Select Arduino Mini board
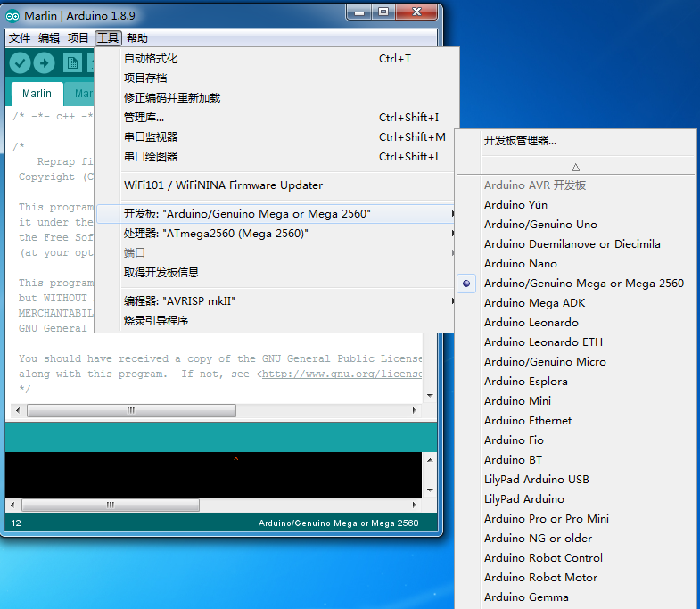The width and height of the screenshot is (700, 609). click(576, 401)
